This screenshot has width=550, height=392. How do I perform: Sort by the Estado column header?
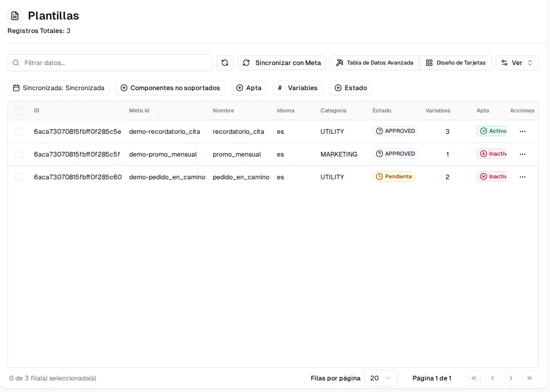click(382, 111)
